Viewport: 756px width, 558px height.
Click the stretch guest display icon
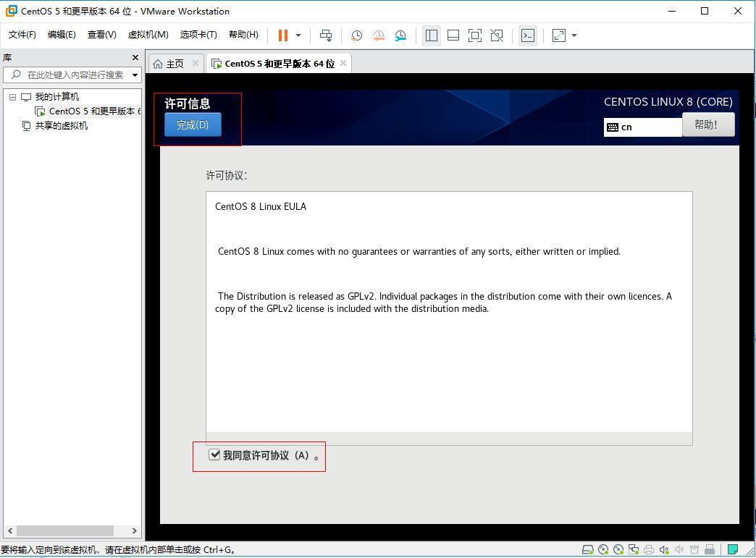(559, 35)
